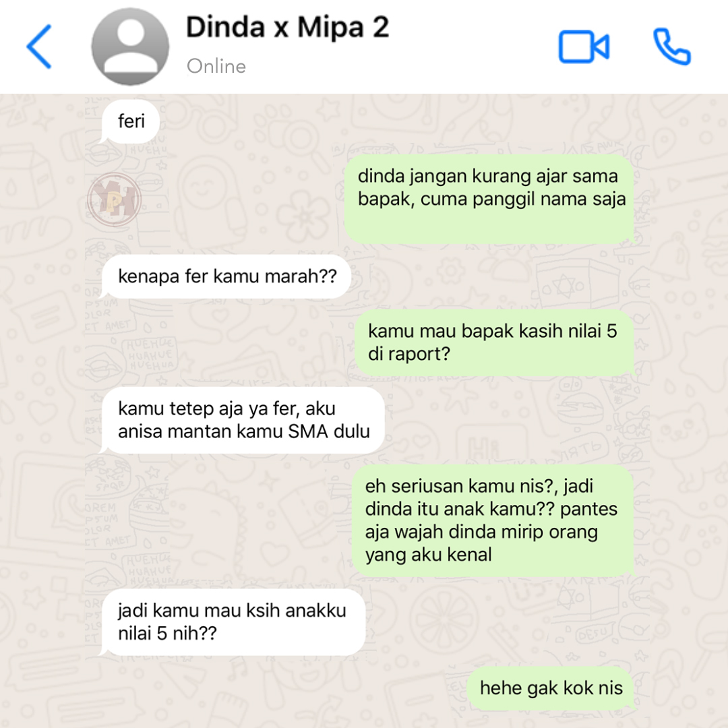Start a video call with Dinda
This screenshot has width=728, height=728.
coord(584,47)
